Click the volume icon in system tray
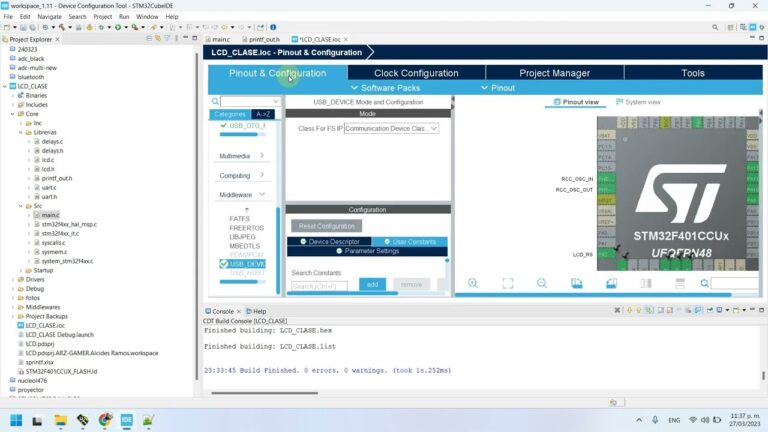The width and height of the screenshot is (768, 432). [x=705, y=420]
